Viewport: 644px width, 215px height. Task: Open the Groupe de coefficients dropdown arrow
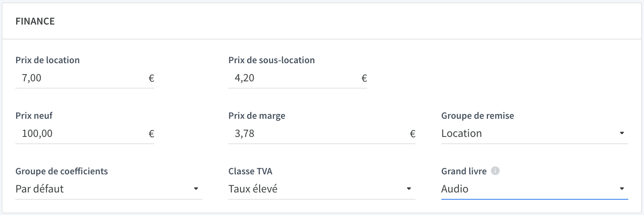(x=196, y=188)
